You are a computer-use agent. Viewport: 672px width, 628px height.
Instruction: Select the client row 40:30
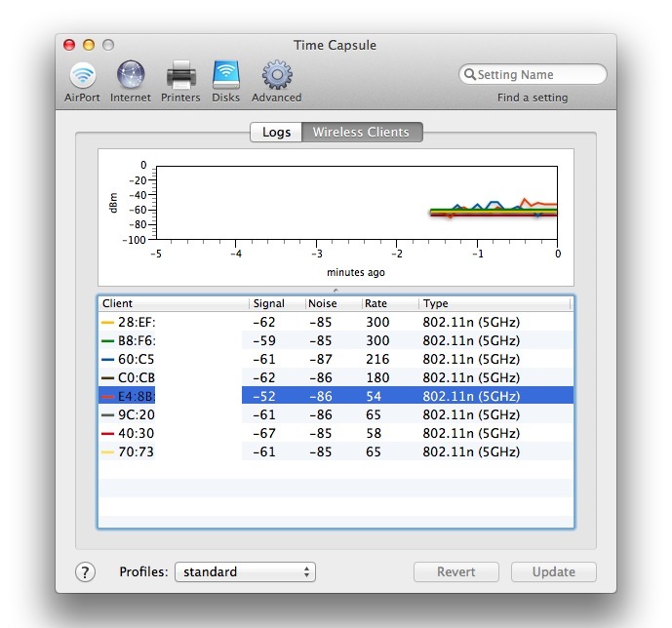click(x=336, y=433)
